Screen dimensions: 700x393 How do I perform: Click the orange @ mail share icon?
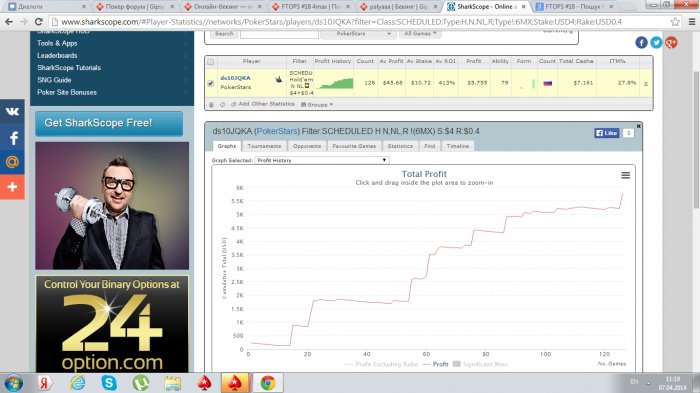click(x=12, y=162)
